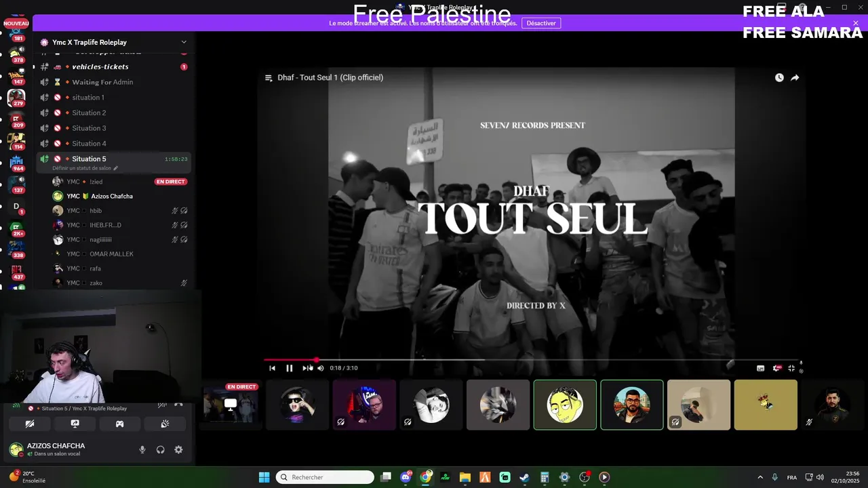Mute the microphone in the user panel
Image resolution: width=868 pixels, height=488 pixels.
click(142, 449)
